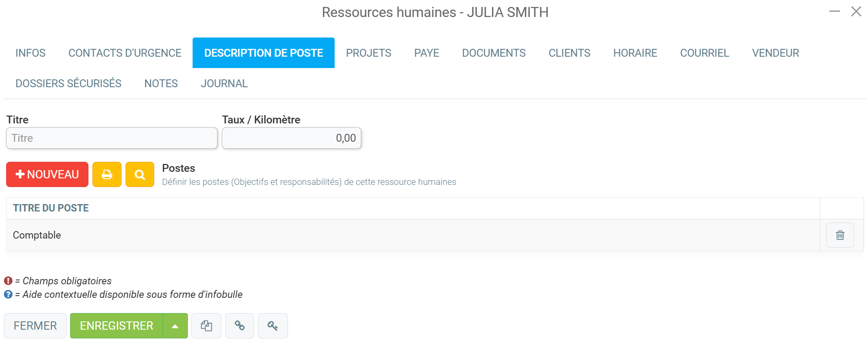
Task: Click the Taux / Kilomètre value field
Action: tap(292, 138)
